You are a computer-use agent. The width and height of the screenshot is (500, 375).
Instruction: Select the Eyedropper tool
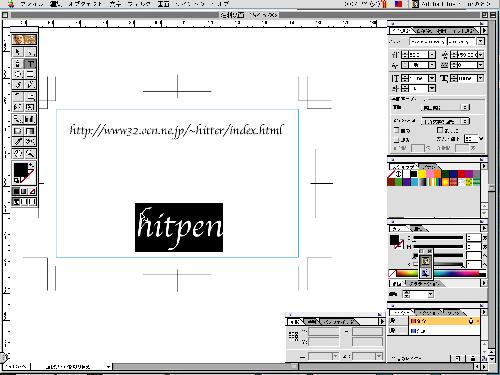pyautogui.click(x=18, y=141)
